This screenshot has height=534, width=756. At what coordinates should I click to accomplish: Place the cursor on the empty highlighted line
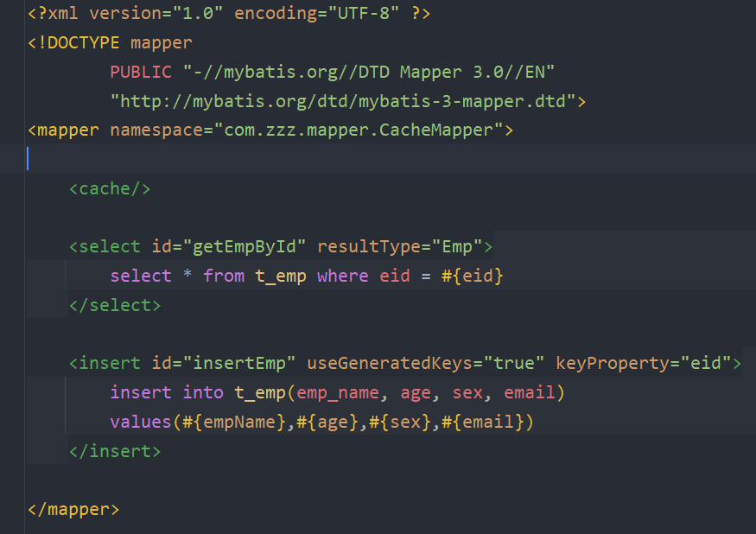tap(391, 159)
